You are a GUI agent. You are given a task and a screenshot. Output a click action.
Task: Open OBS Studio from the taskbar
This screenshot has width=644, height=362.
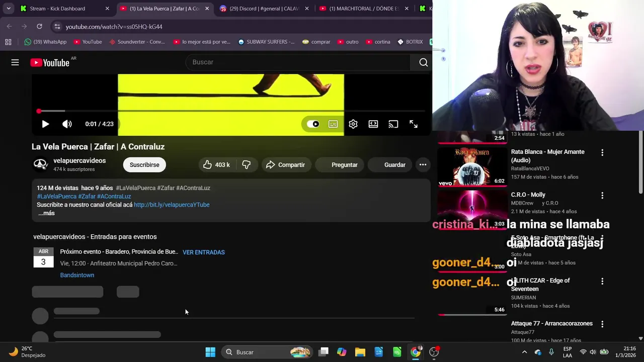pos(434,352)
